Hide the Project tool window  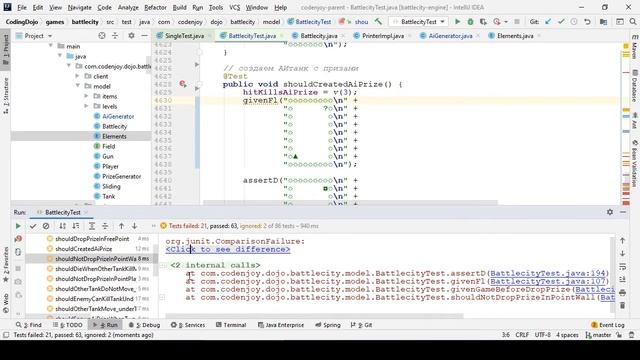point(144,36)
